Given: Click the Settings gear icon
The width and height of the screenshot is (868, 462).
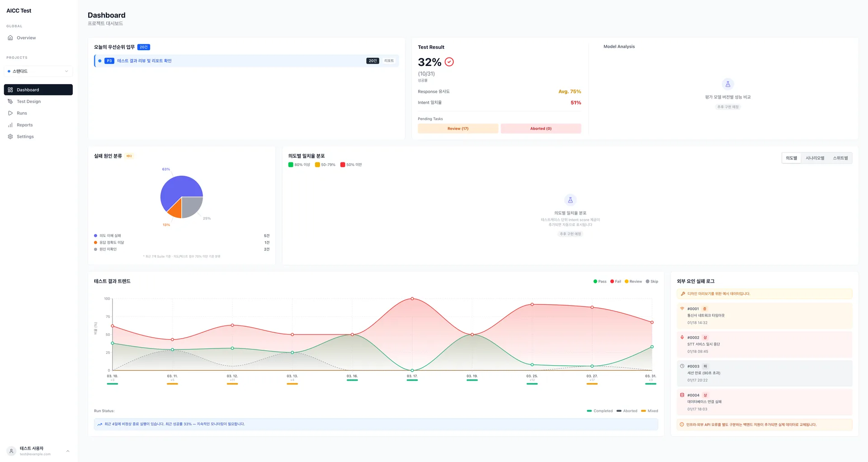Looking at the screenshot, I should click(10, 137).
